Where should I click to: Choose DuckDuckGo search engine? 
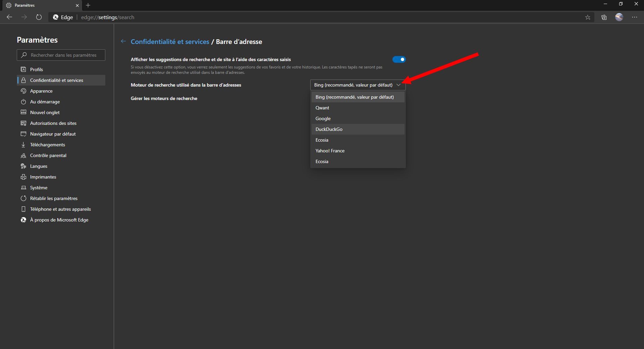point(358,129)
